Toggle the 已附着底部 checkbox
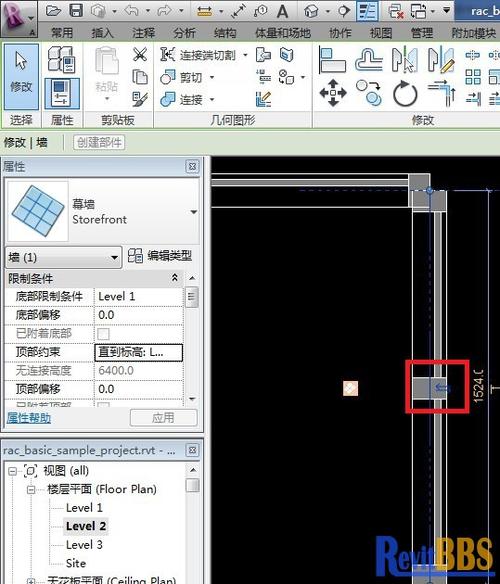 click(x=103, y=333)
